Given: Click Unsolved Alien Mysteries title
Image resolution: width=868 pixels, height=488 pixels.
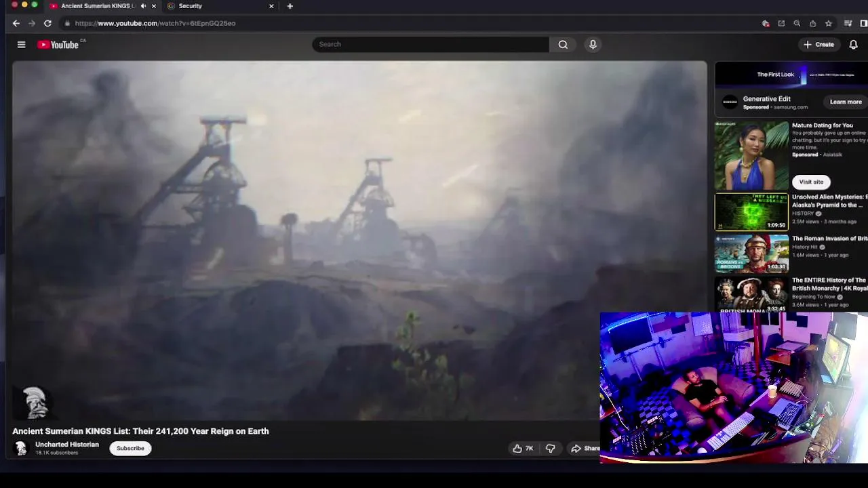Looking at the screenshot, I should click(x=829, y=201).
